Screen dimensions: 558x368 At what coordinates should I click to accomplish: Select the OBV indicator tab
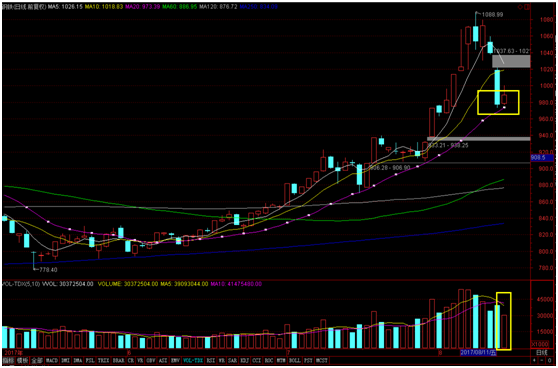[x=151, y=360]
